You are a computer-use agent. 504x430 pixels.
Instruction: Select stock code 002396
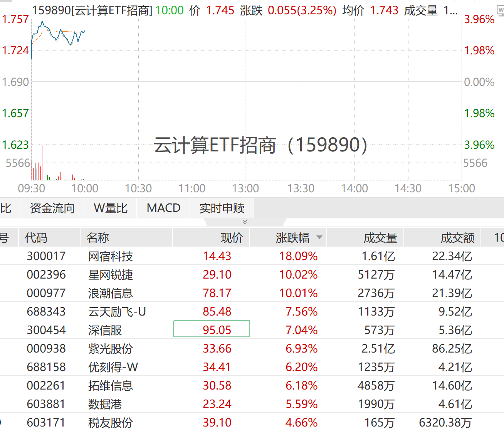point(46,275)
